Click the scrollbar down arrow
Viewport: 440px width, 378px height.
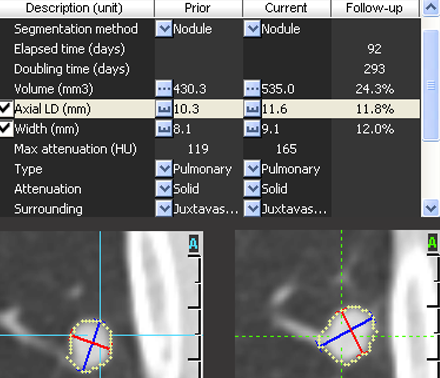[x=431, y=208]
